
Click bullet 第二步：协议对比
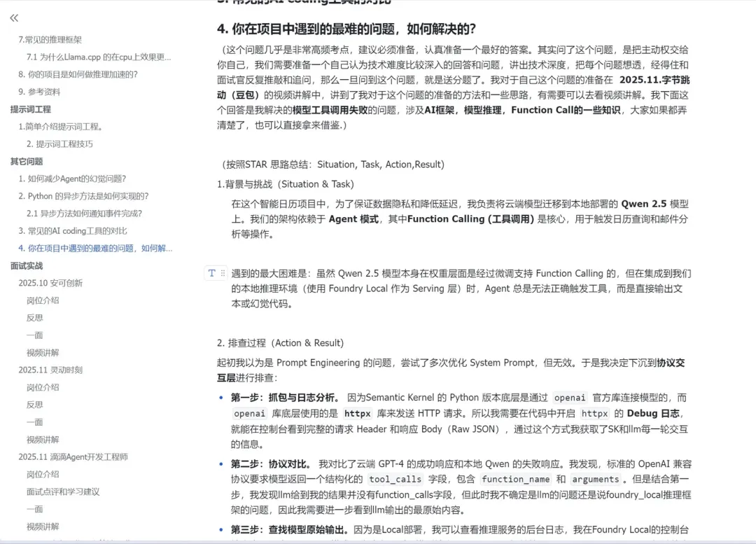point(461,487)
